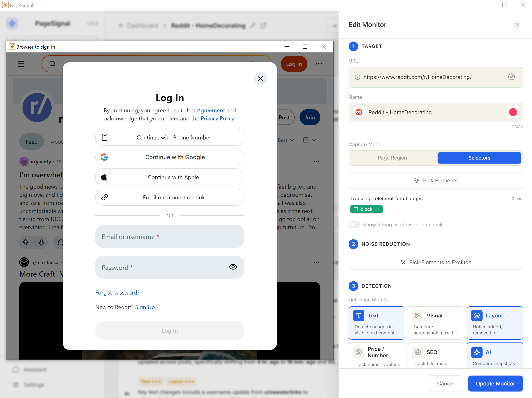Click Continue with Google button
Image resolution: width=532 pixels, height=398 pixels.
click(170, 157)
